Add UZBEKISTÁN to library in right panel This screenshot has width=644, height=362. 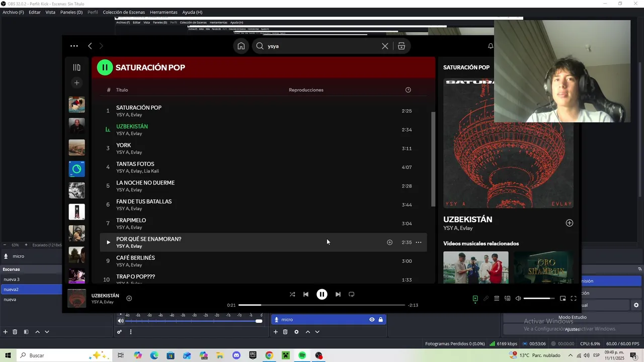pyautogui.click(x=569, y=223)
